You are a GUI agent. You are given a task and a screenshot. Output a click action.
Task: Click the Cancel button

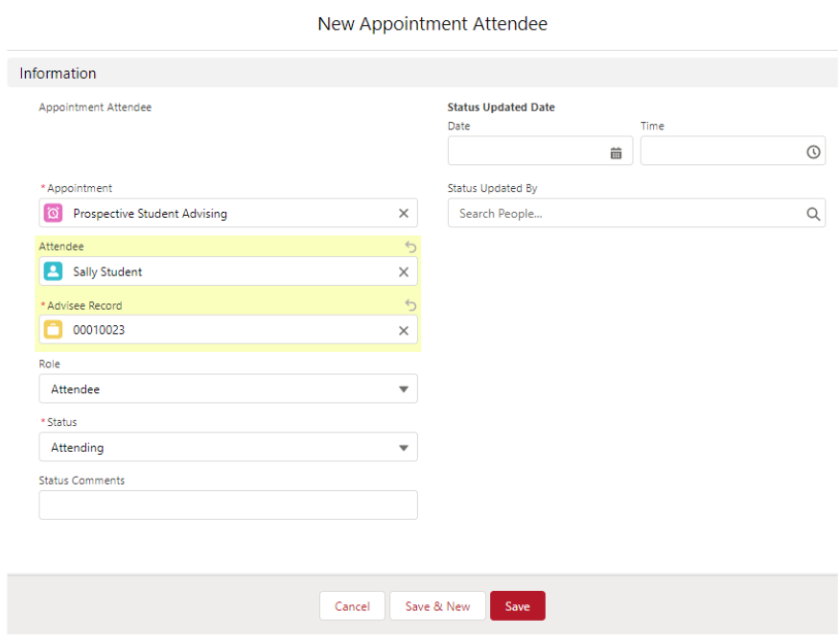pos(352,606)
